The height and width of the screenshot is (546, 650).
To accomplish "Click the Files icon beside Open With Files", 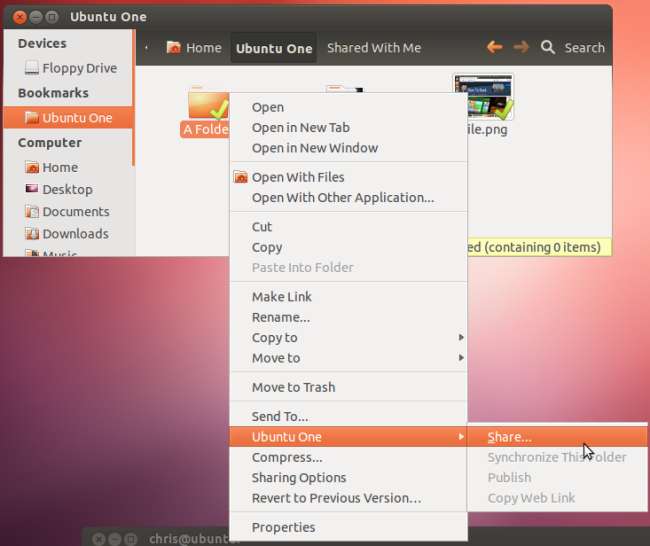I will [240, 177].
